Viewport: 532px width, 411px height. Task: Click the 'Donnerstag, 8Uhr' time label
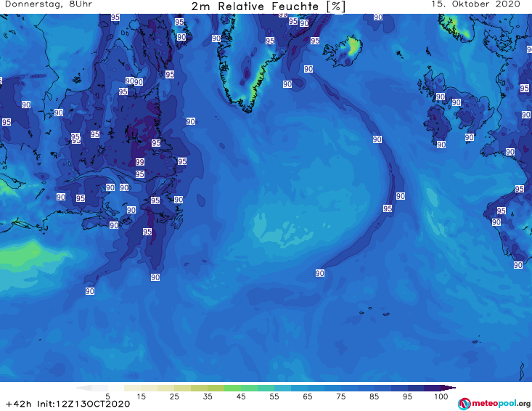pyautogui.click(x=49, y=4)
